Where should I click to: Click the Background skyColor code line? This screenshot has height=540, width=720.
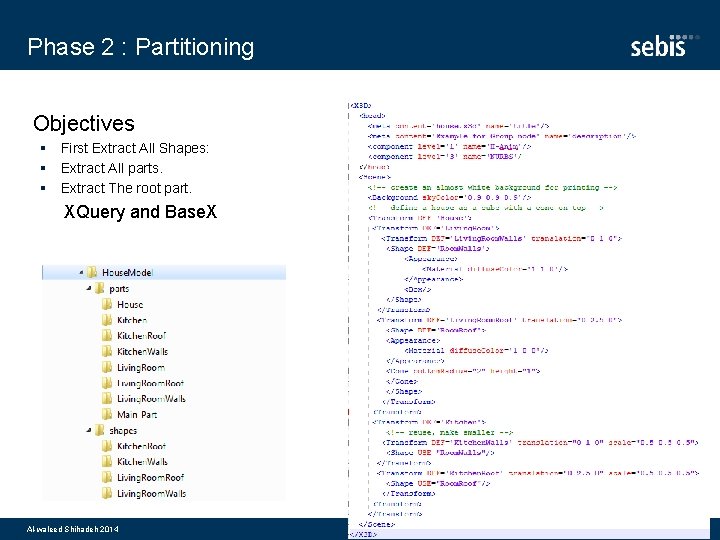point(450,197)
